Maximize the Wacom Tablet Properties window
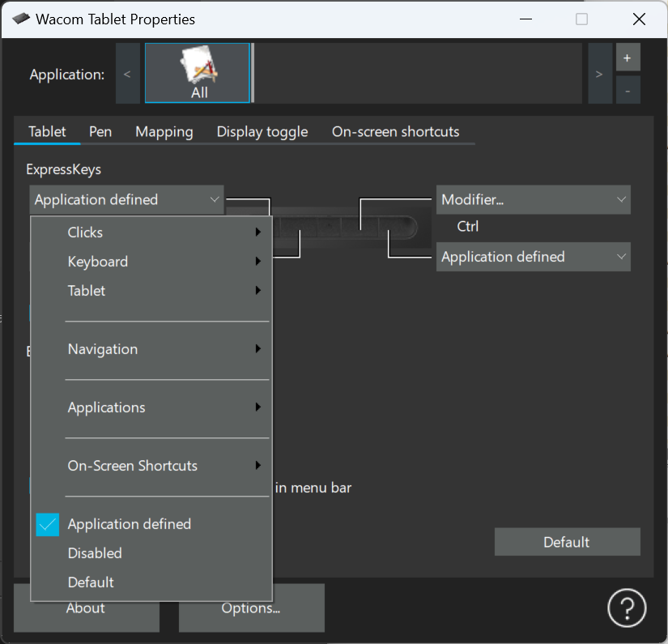The height and width of the screenshot is (644, 668). point(581,19)
